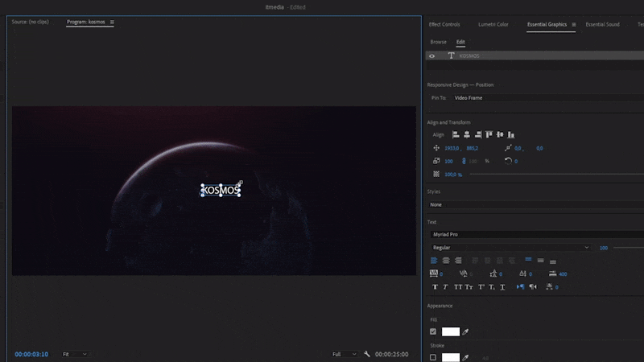The image size is (644, 362).
Task: Open the Regular font style dropdown
Action: click(510, 248)
